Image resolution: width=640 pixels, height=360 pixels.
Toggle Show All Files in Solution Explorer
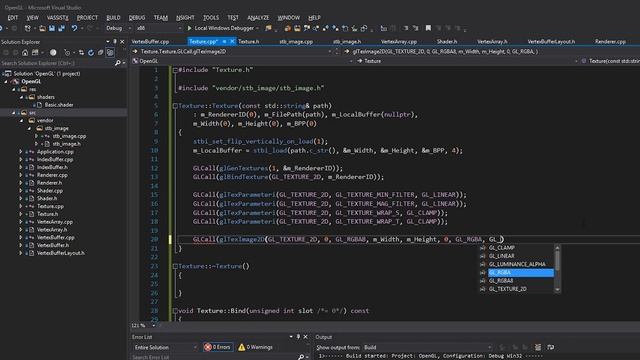tap(110, 53)
